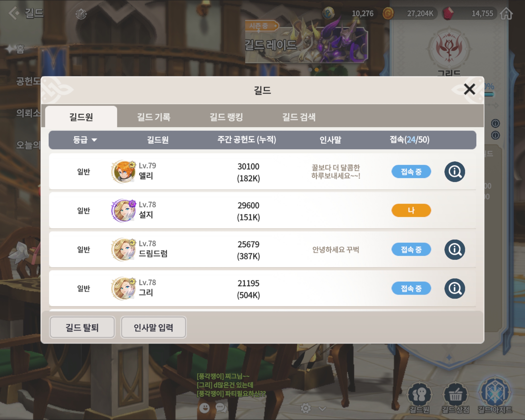Close the 길드 dialog window
The height and width of the screenshot is (420, 525).
(x=469, y=89)
